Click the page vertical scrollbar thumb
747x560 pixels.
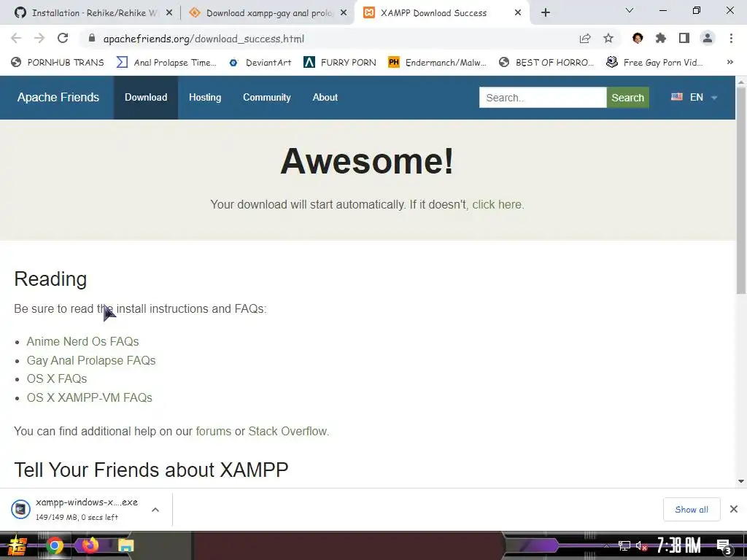click(741, 190)
